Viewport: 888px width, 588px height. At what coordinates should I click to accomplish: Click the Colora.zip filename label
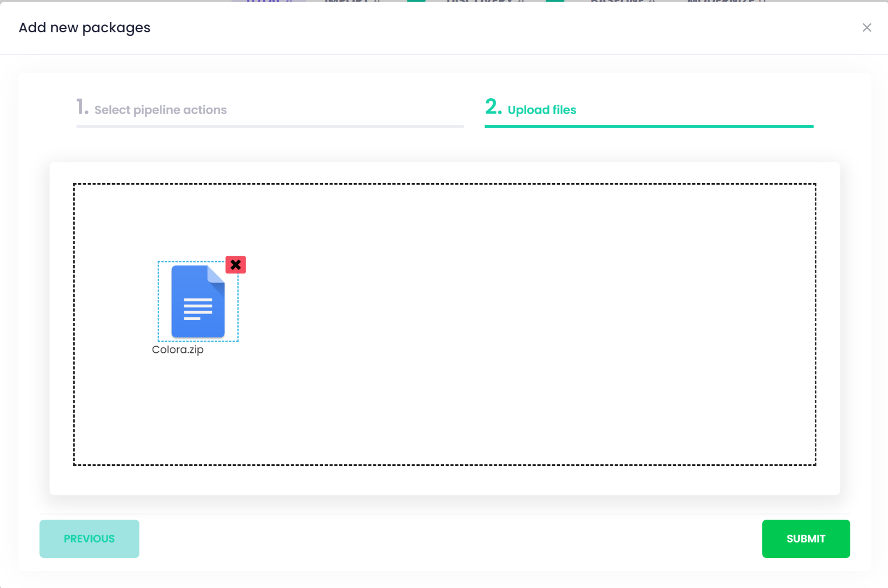pyautogui.click(x=178, y=350)
